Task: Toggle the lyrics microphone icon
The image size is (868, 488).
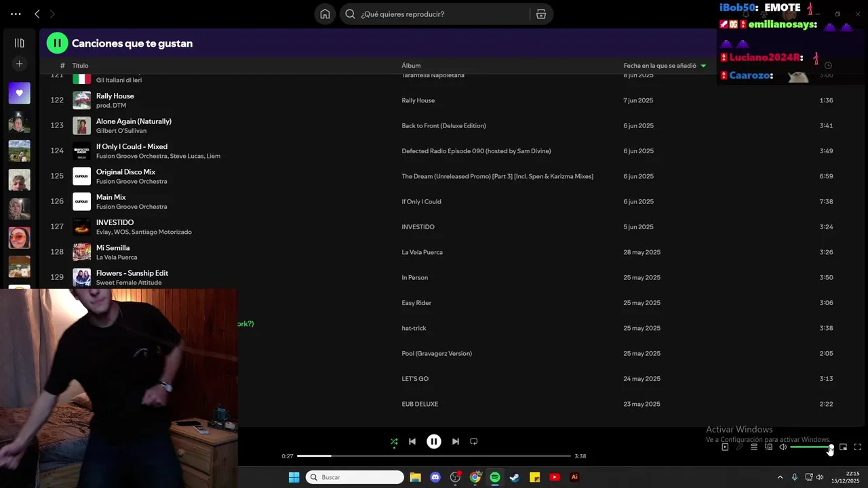Action: pos(740,447)
